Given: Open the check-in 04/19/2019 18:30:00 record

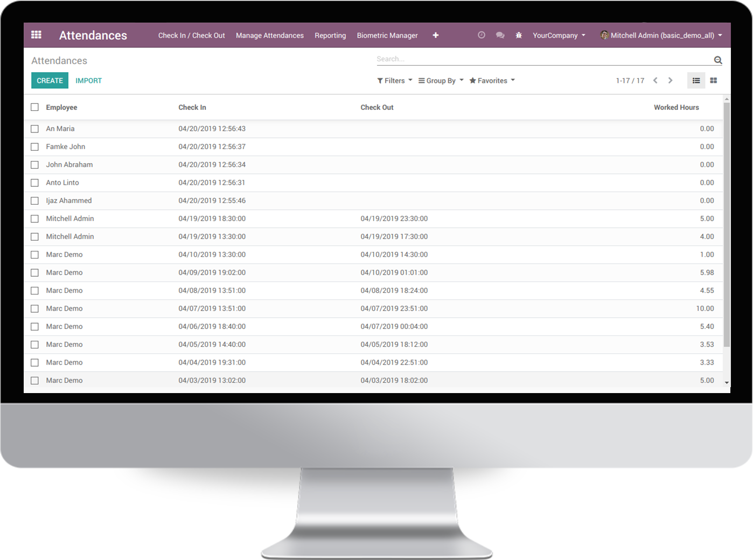Looking at the screenshot, I should pos(212,219).
